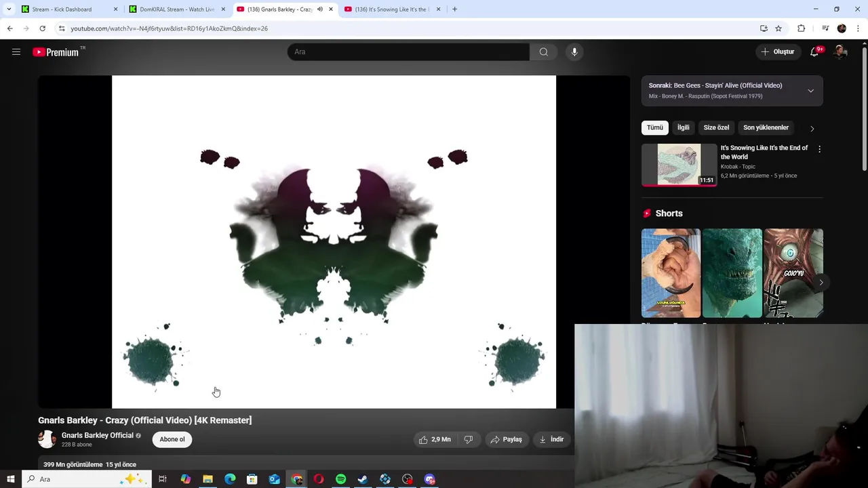Go forward in browser history
868x488 pixels.
[x=26, y=28]
